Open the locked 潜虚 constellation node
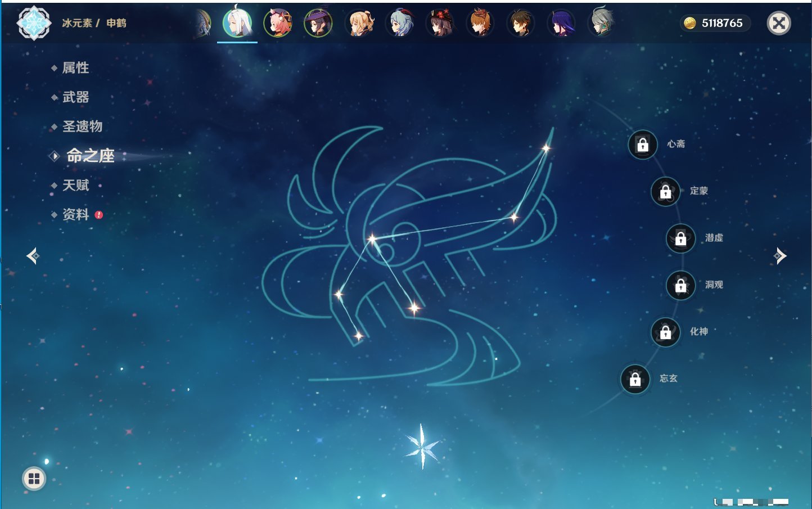This screenshot has height=509, width=812. point(681,238)
